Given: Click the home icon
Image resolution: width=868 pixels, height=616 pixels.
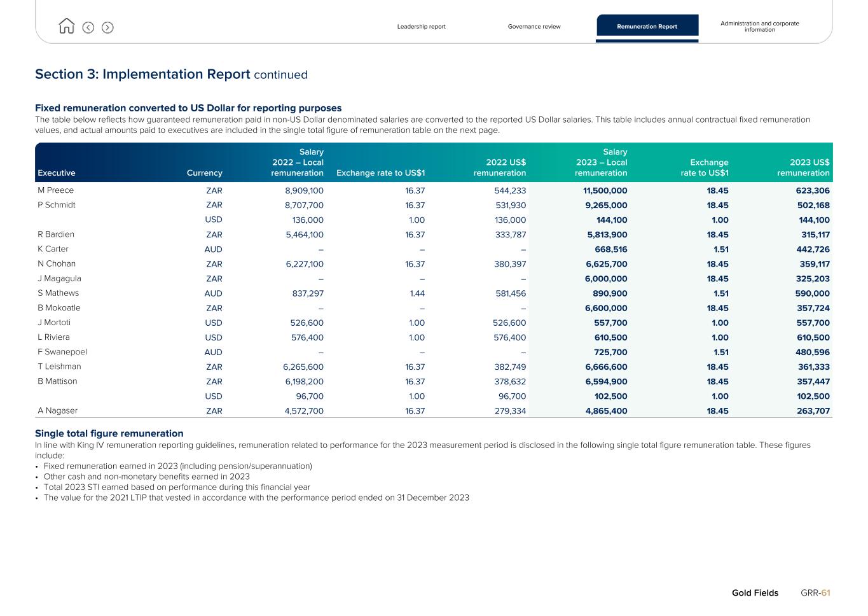Looking at the screenshot, I should (x=66, y=26).
